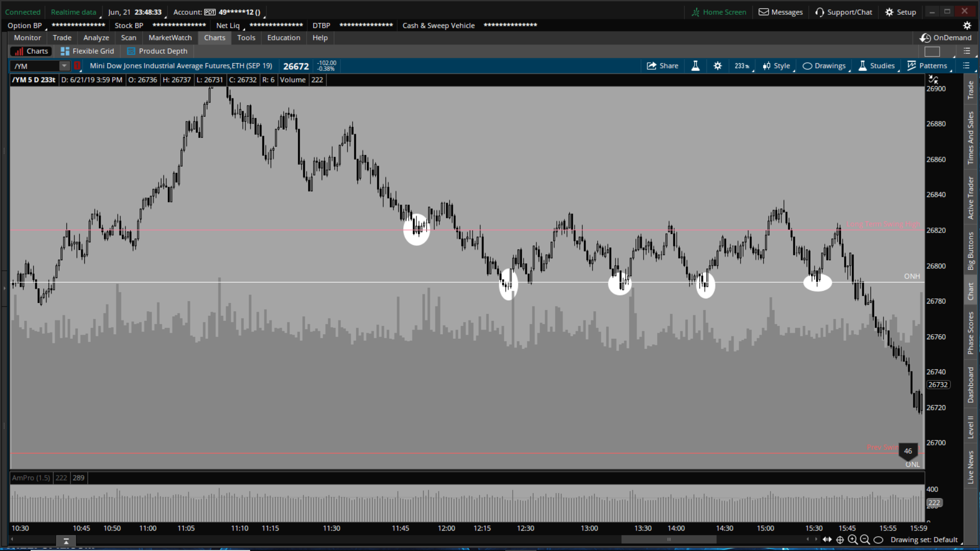Image resolution: width=980 pixels, height=551 pixels.
Task: Open the Share chart menu
Action: (663, 66)
